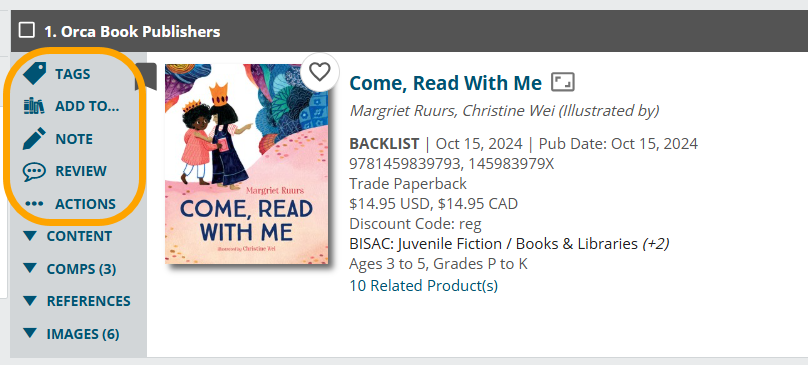Expand the References section
The width and height of the screenshot is (808, 365).
click(x=77, y=301)
